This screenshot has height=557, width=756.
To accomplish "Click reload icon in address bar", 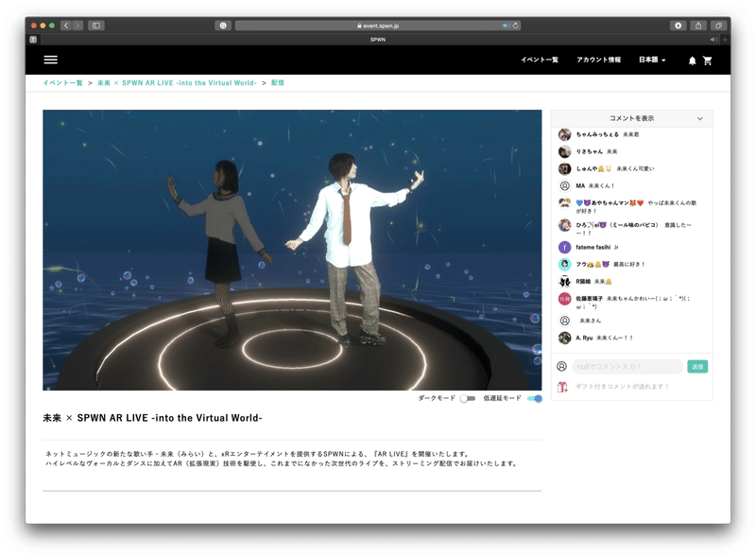I will tap(515, 26).
